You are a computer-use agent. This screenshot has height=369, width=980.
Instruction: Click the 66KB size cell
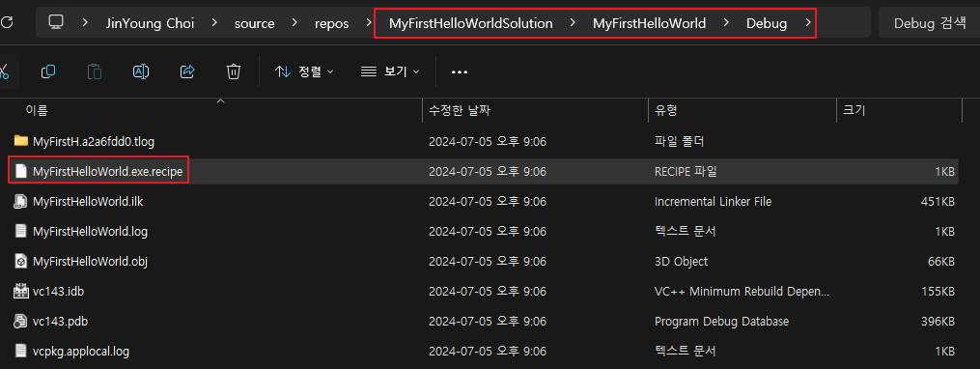[x=942, y=261]
